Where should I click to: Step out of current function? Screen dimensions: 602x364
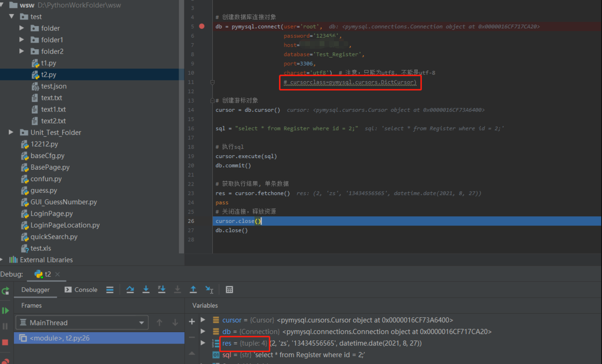tap(193, 290)
